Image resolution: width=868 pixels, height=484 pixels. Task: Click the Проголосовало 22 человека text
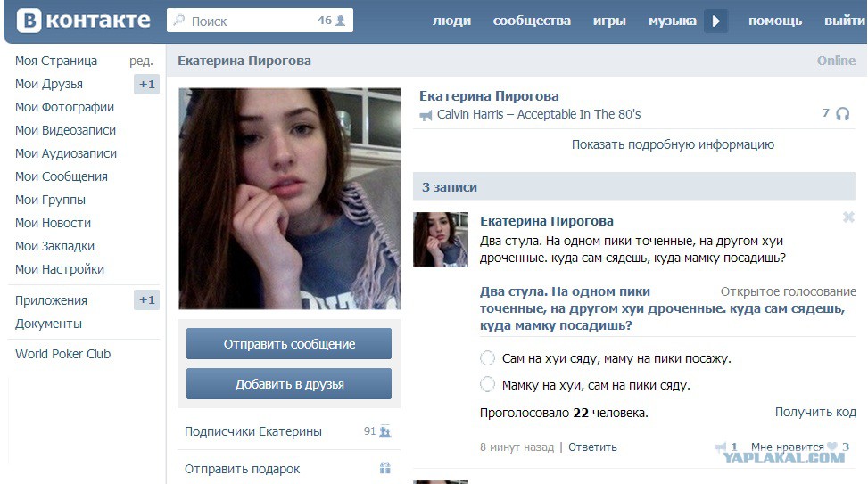coord(564,414)
